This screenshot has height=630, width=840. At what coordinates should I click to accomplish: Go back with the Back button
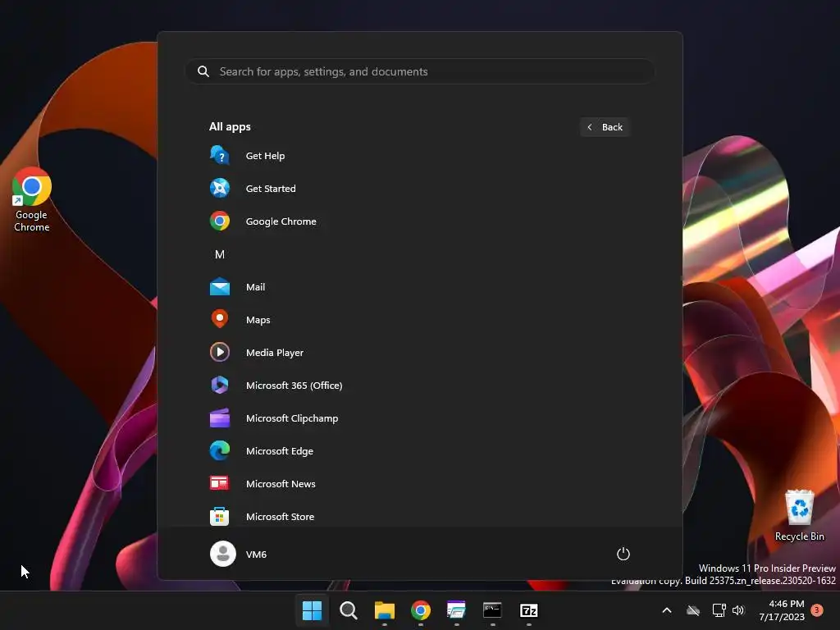pyautogui.click(x=605, y=127)
